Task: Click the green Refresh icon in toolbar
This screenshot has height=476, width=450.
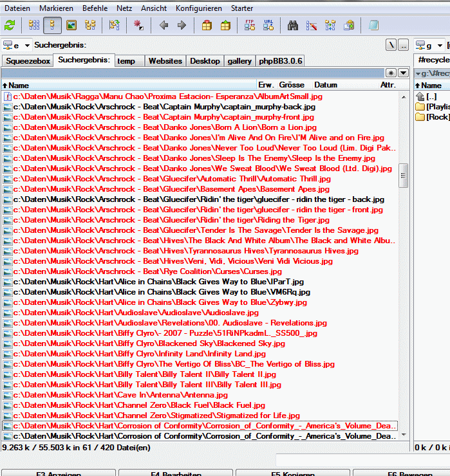Action: [x=10, y=25]
